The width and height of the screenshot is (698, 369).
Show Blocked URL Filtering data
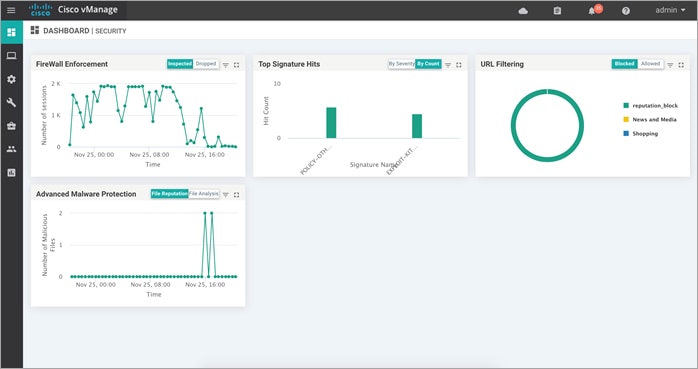(x=625, y=64)
